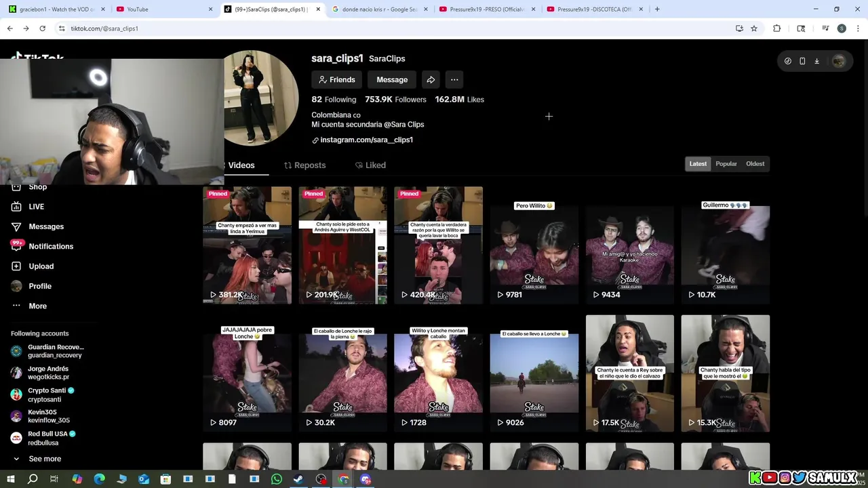
Task: Share sara_clips1 profile via arrow icon
Action: pyautogui.click(x=431, y=79)
